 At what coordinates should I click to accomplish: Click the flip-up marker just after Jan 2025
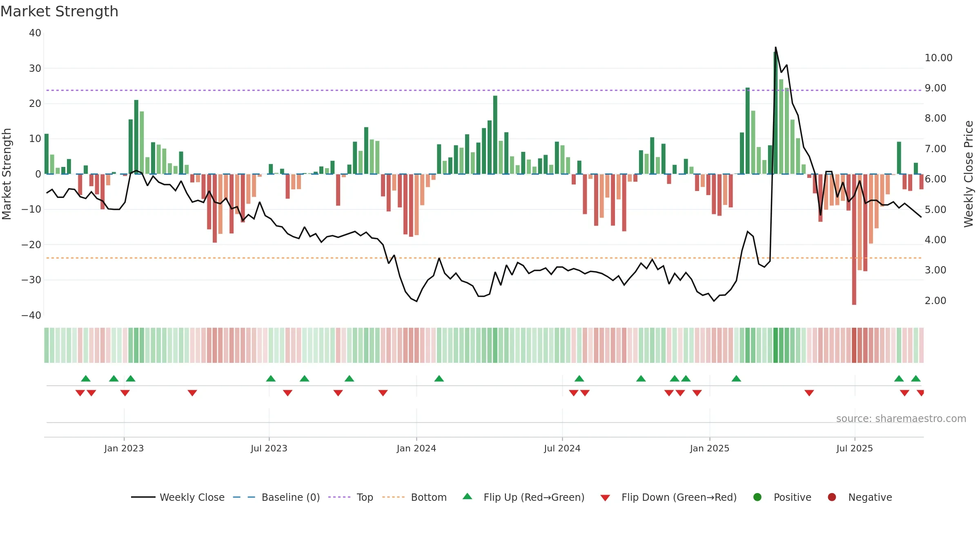(736, 378)
